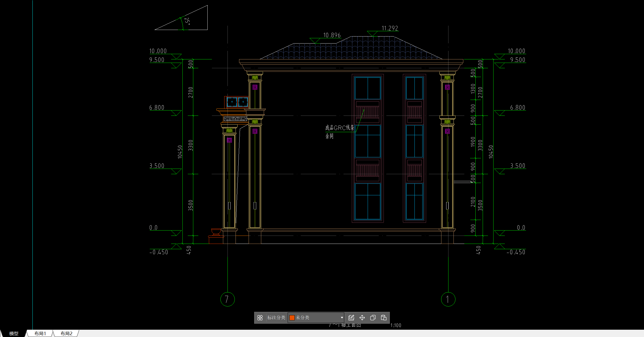Select axis bubble number 1
This screenshot has width=644, height=337.
[448, 299]
